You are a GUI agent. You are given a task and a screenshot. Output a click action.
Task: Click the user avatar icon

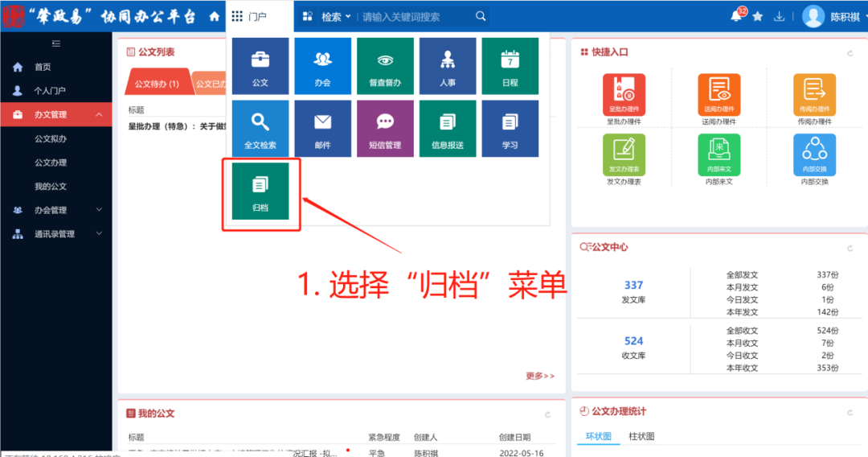click(813, 17)
